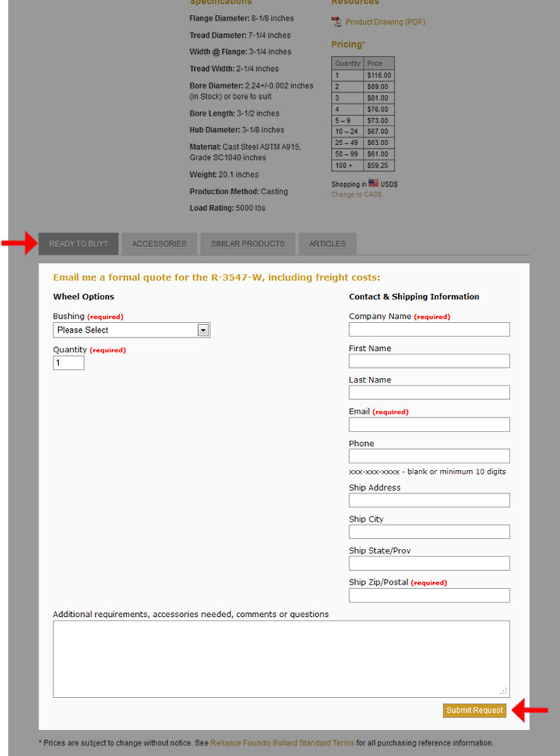Click into the Last Name field

[429, 392]
